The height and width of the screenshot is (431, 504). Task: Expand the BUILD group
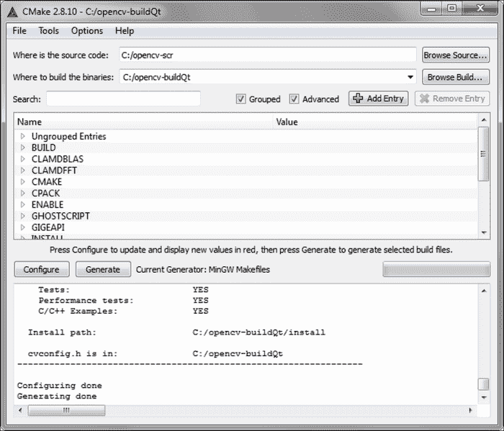[23, 148]
